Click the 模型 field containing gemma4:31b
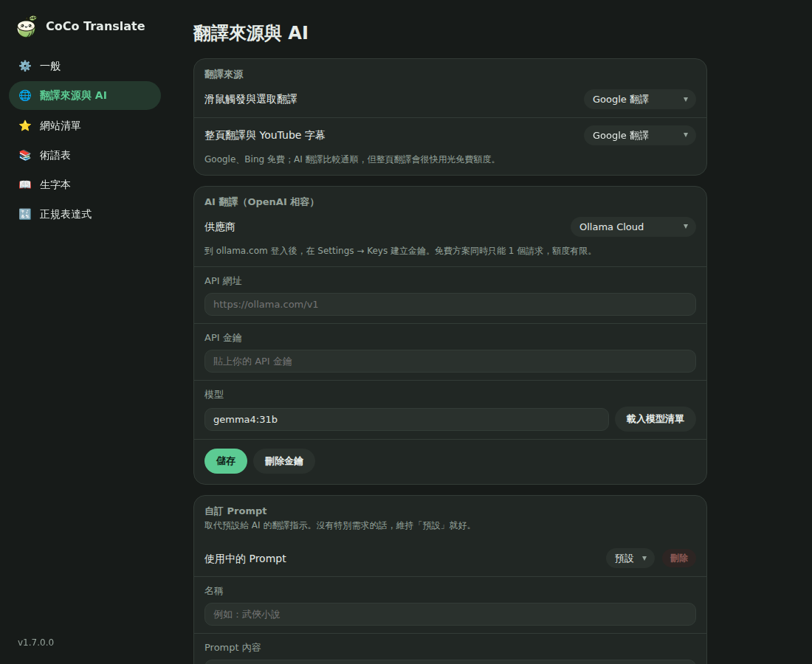This screenshot has width=812, height=664. tap(407, 419)
